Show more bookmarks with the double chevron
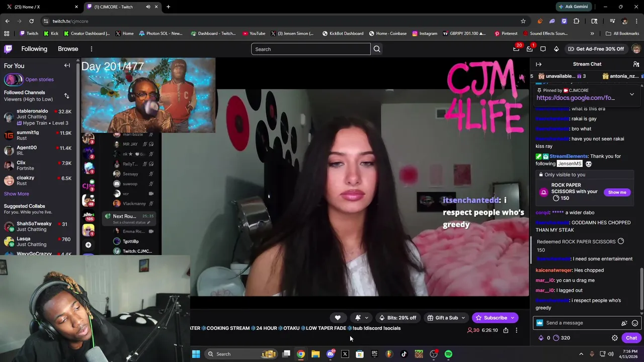644x362 pixels. click(x=592, y=34)
